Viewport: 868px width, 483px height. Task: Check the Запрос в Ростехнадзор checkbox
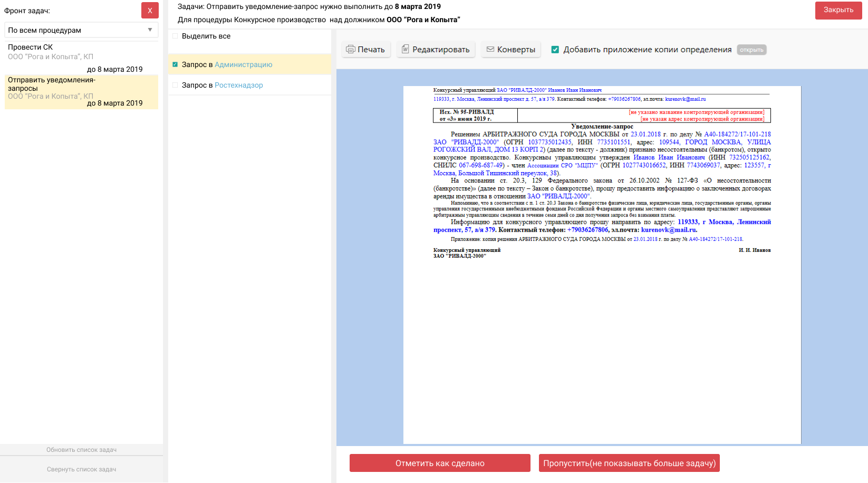point(175,85)
